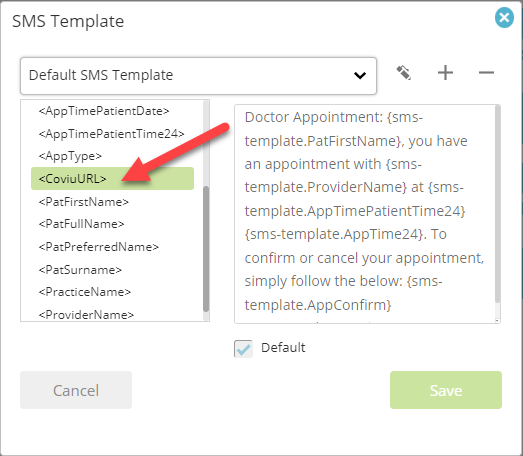The height and width of the screenshot is (456, 523).
Task: Toggle the Default checkbox
Action: [x=243, y=349]
